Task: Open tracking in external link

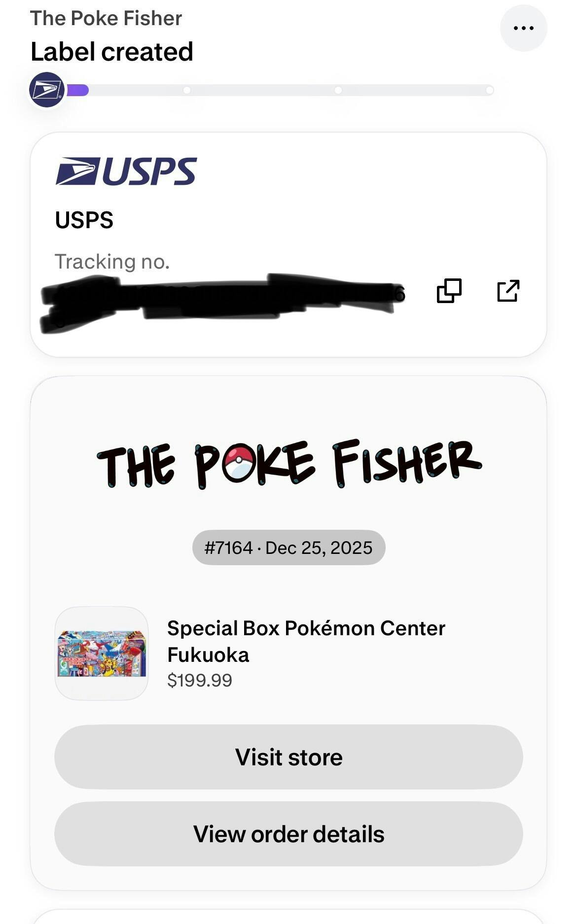Action: tap(508, 291)
